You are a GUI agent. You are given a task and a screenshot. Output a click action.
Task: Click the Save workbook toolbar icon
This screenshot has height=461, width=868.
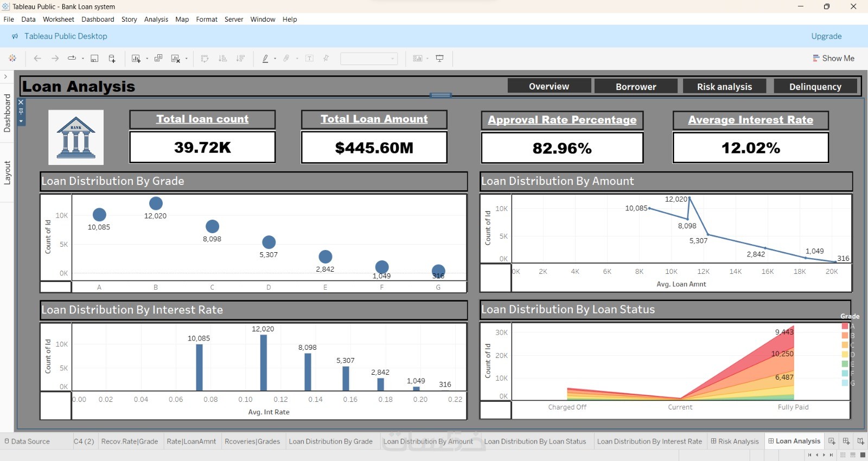point(94,59)
